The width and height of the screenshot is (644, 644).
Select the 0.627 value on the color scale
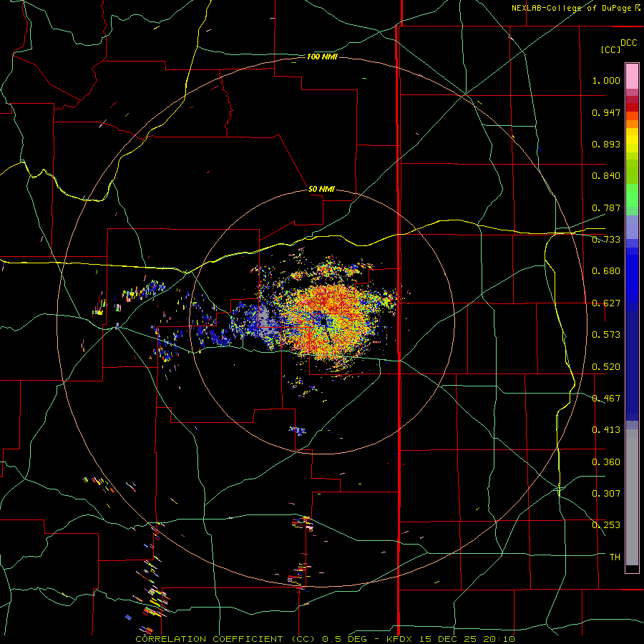tap(606, 303)
